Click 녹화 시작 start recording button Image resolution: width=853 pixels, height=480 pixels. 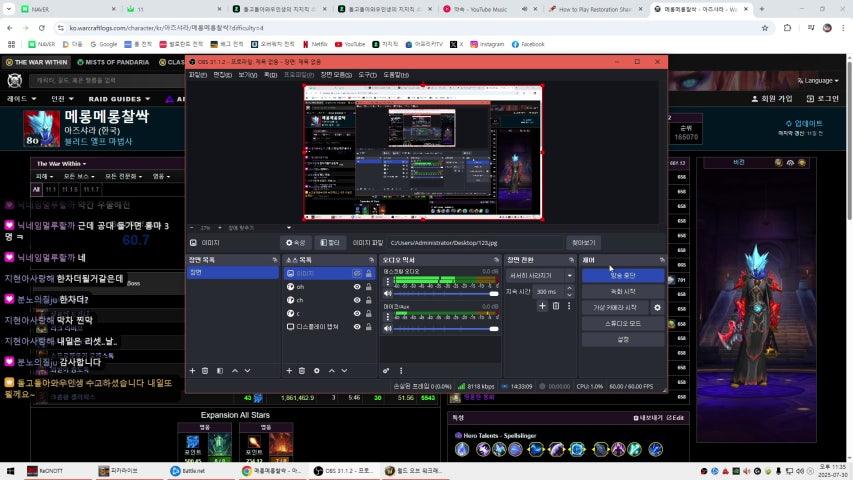623,292
